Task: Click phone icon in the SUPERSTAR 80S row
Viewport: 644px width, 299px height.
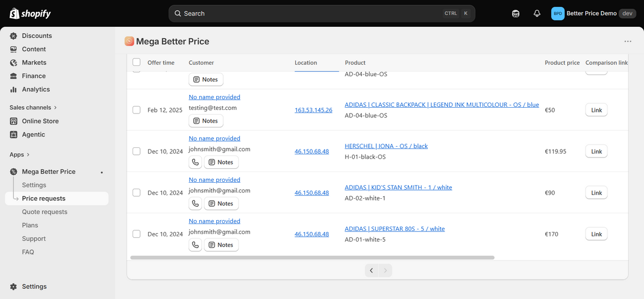Action: point(195,245)
